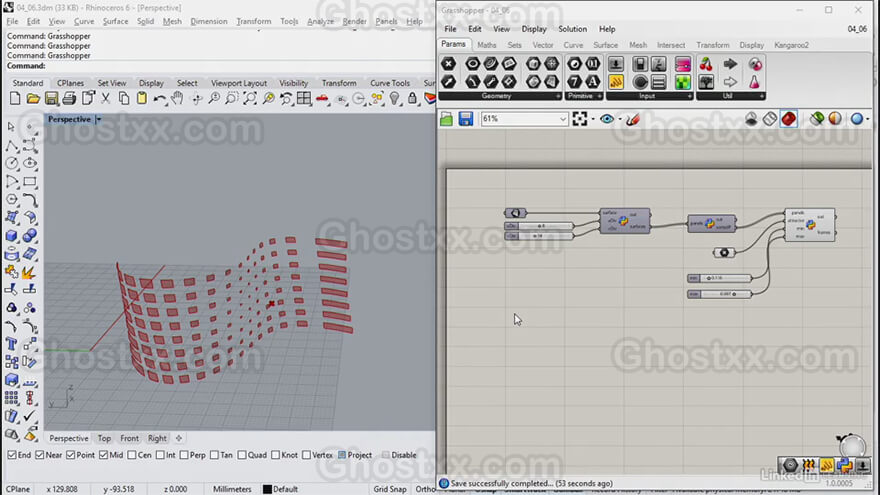Enable the Int osnap checkbox
This screenshot has height=495, width=880.
(161, 455)
